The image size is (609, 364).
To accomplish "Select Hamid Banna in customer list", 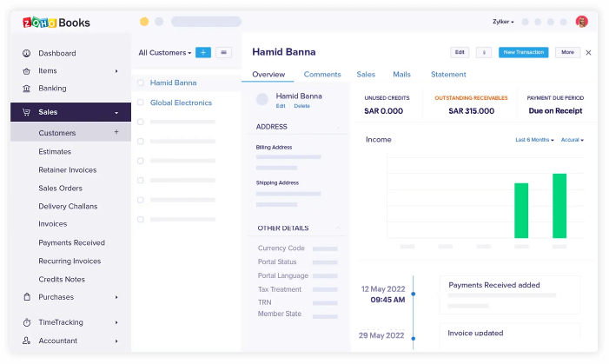I will pyautogui.click(x=173, y=83).
